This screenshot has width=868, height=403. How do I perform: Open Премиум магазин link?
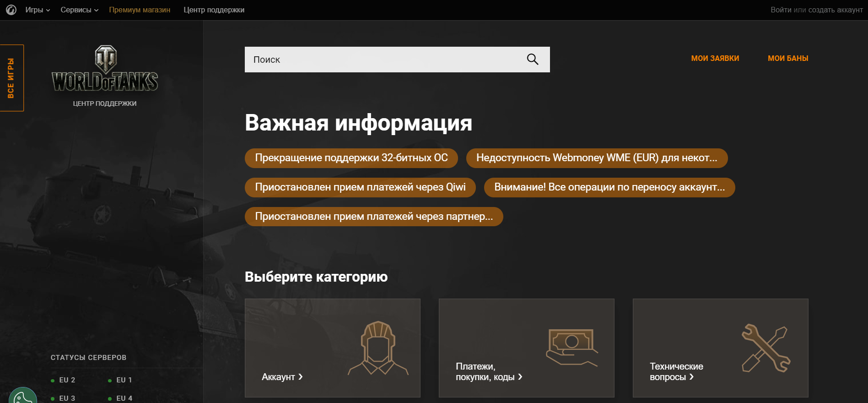[x=140, y=10]
